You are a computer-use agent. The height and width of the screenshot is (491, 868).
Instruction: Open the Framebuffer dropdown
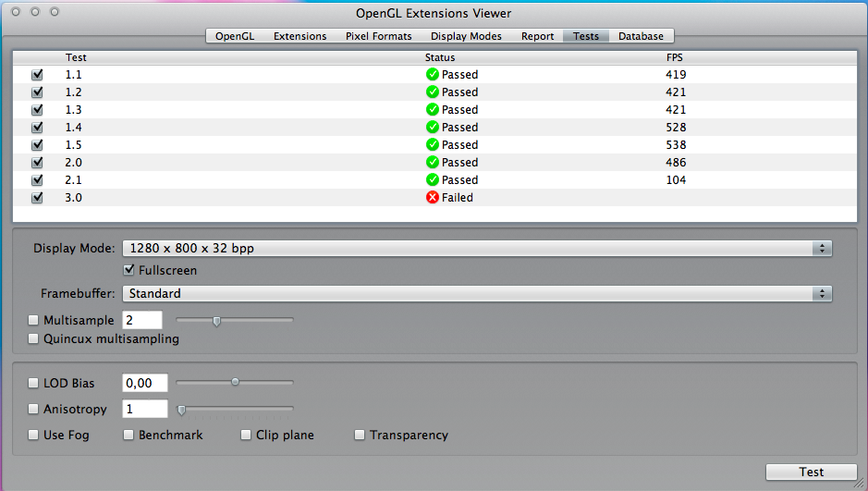click(477, 293)
